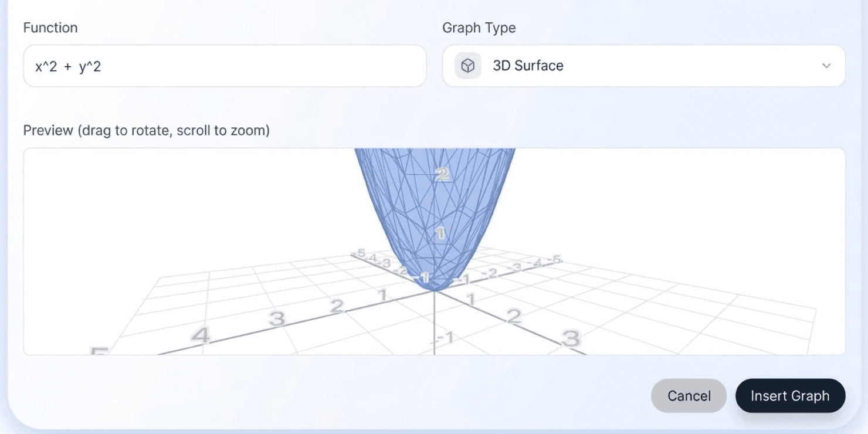This screenshot has width=868, height=434.
Task: Click the "Function" field label
Action: point(50,28)
